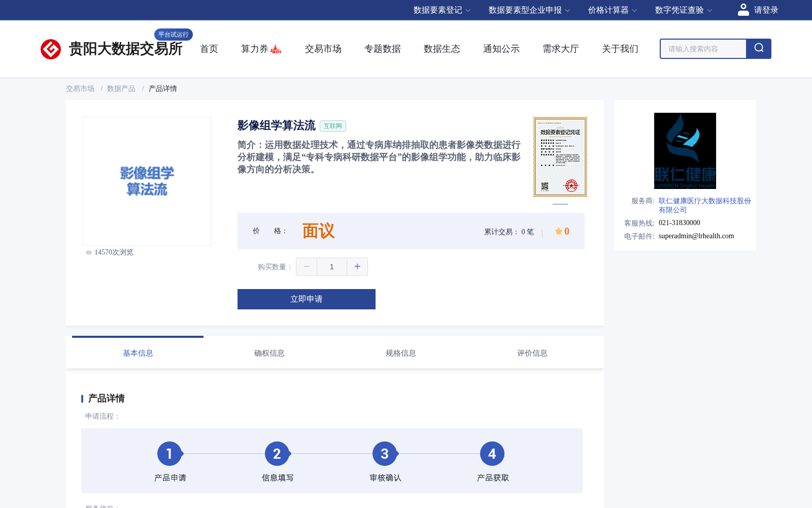Click 数据产品 breadcrumb link
The height and width of the screenshot is (508, 812).
click(121, 88)
